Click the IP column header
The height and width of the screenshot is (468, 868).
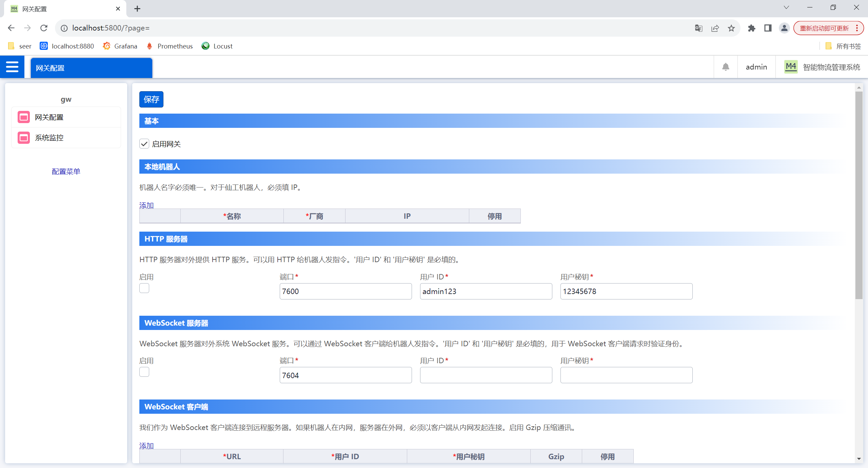pyautogui.click(x=407, y=216)
